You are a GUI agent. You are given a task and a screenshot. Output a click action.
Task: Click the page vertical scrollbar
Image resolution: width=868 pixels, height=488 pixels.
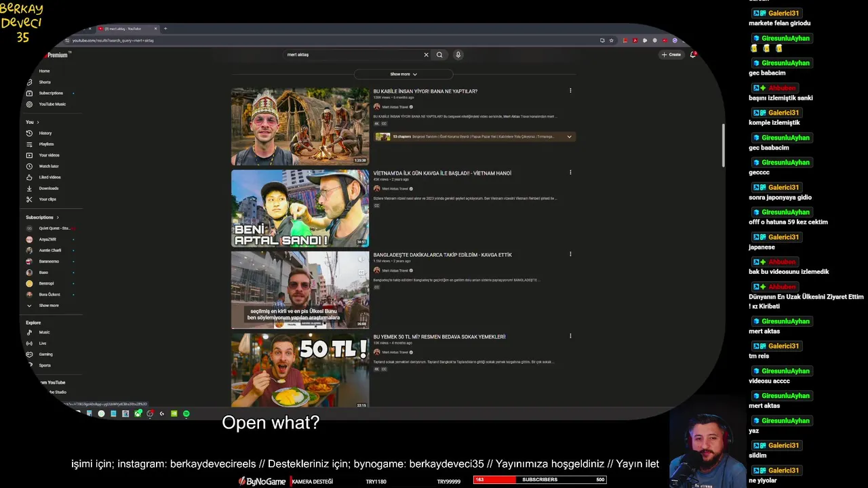723,146
